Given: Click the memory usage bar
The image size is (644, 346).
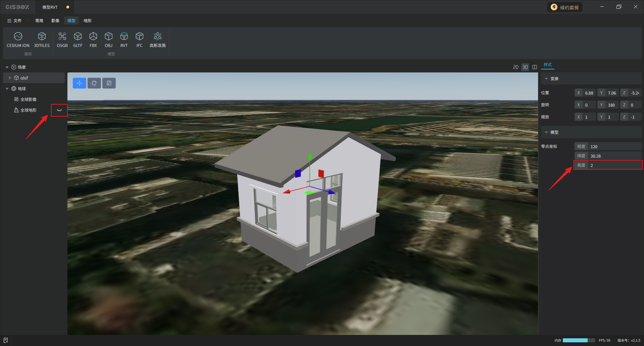Looking at the screenshot, I should 578,340.
